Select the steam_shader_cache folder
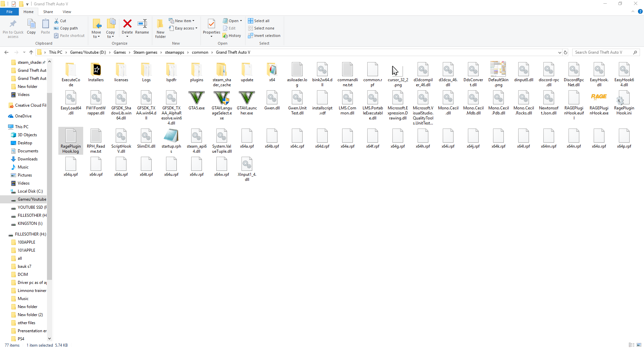644x349 pixels. [222, 74]
